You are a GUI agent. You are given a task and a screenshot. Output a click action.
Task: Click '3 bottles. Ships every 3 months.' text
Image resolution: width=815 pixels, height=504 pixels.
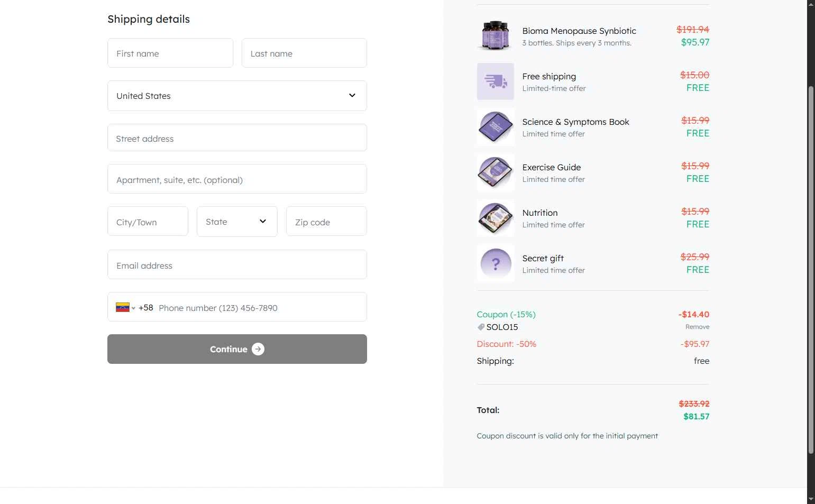577,43
